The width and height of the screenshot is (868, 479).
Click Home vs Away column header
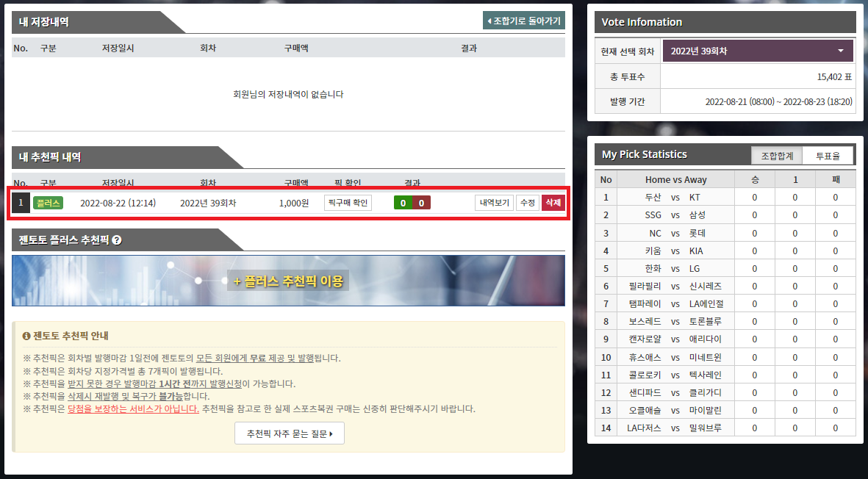pyautogui.click(x=676, y=179)
